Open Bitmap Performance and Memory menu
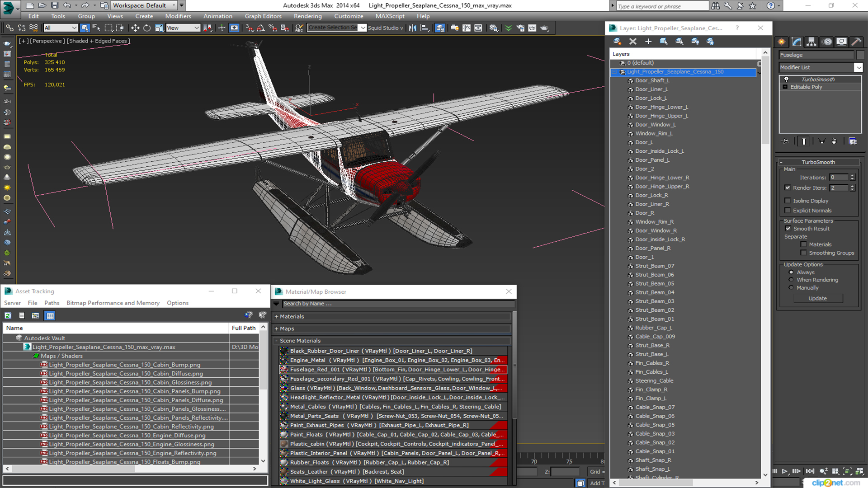This screenshot has width=868, height=488. 113,303
